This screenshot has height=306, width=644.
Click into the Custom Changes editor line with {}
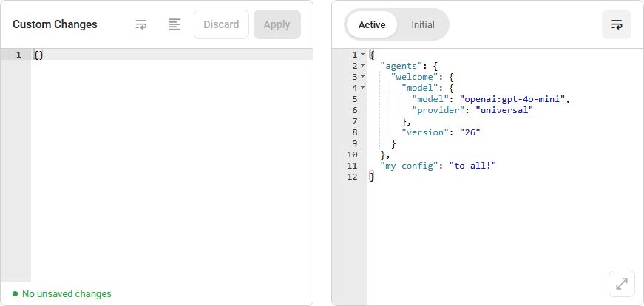pyautogui.click(x=172, y=55)
